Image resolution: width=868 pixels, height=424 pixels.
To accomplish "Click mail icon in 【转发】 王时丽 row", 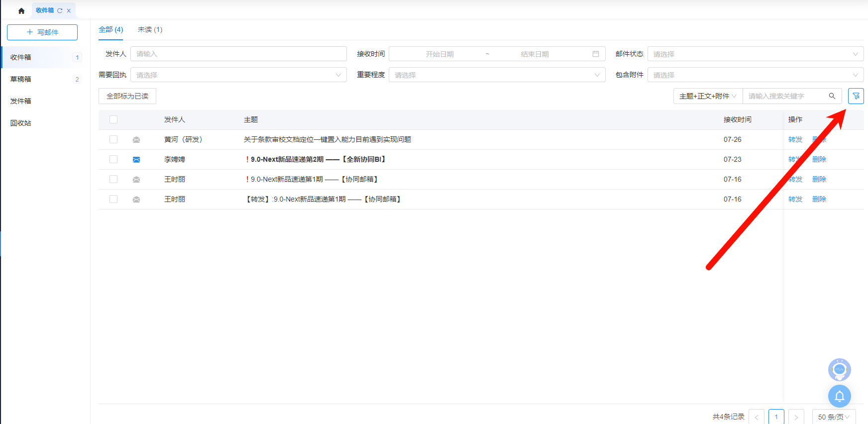I will click(136, 200).
